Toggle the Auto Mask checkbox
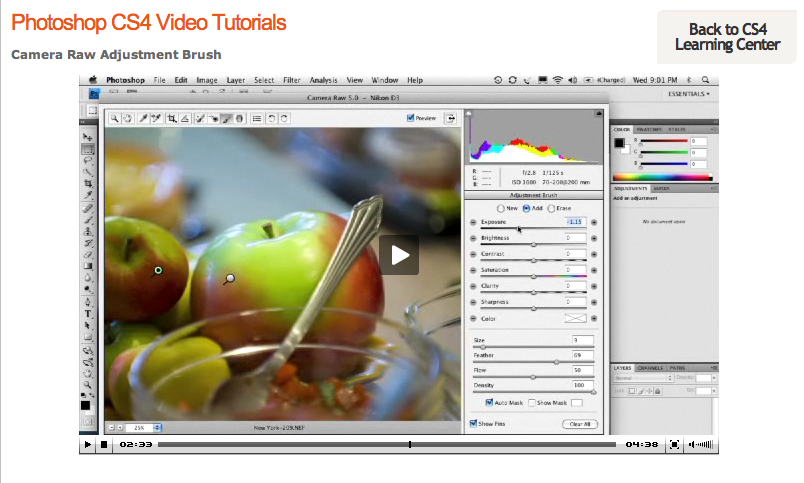This screenshot has width=804, height=483. point(489,402)
